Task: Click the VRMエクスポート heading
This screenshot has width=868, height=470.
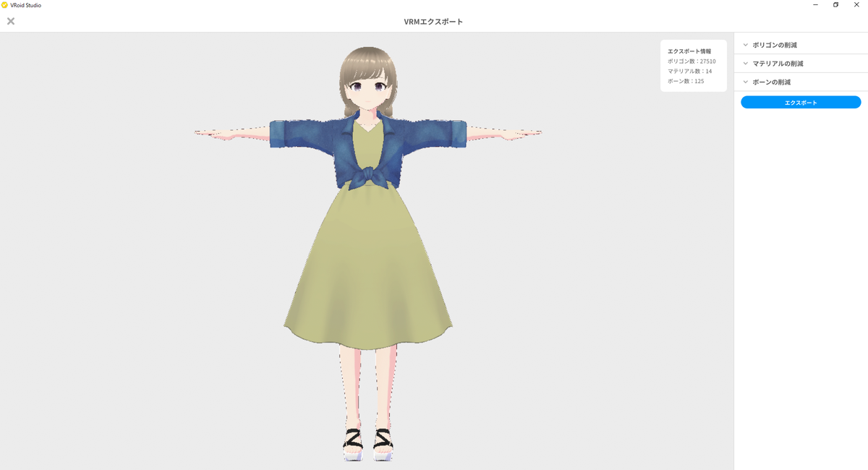Action: [x=432, y=21]
